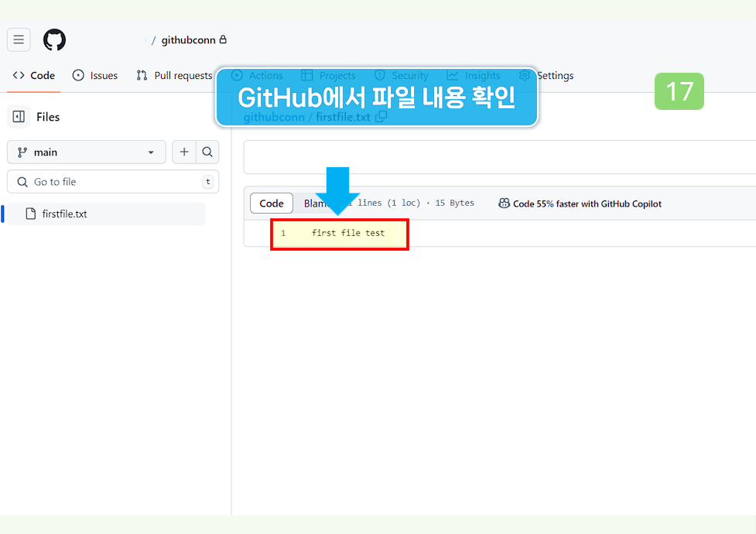Open the Pull requests tab

(180, 75)
